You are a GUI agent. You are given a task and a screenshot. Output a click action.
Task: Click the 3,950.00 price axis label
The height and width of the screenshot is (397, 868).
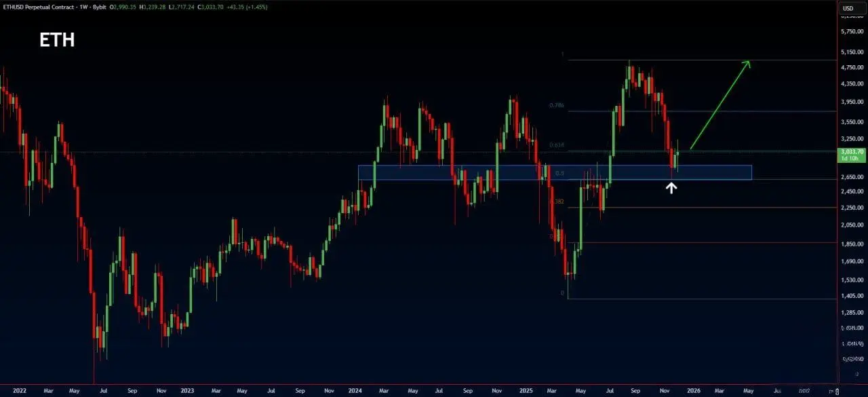(x=852, y=102)
